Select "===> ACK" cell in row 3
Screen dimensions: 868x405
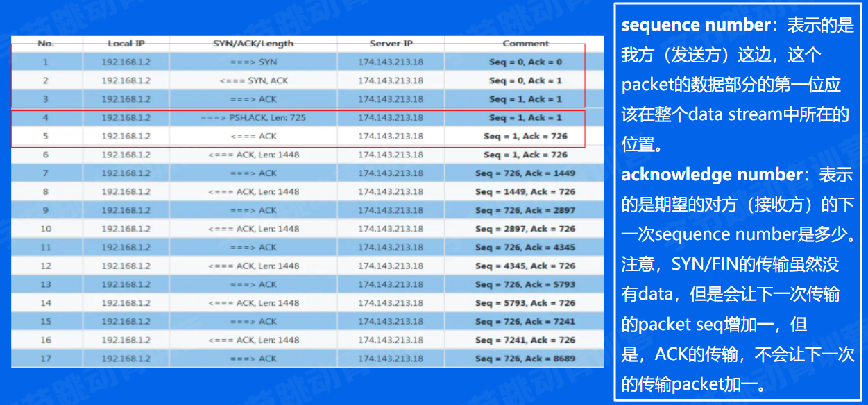[x=253, y=99]
